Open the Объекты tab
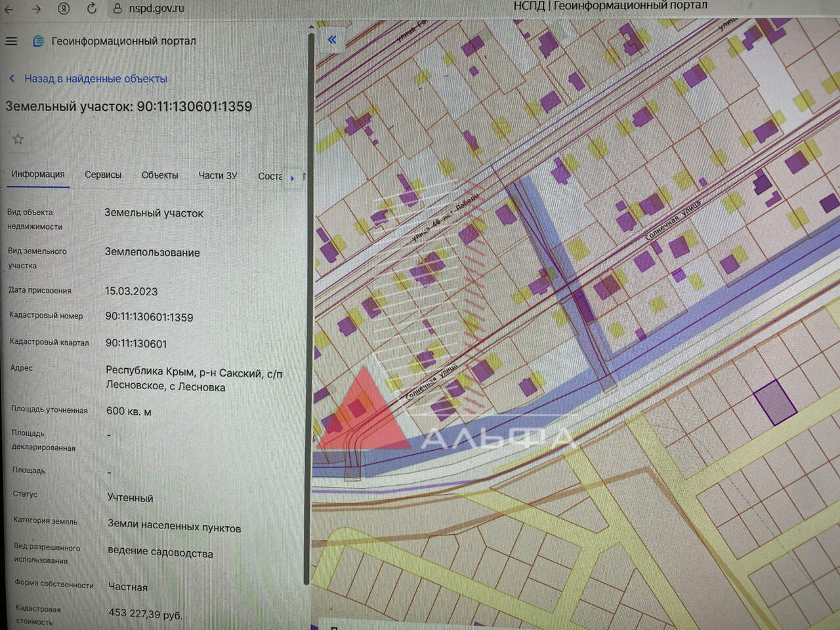The height and width of the screenshot is (630, 840). click(159, 175)
